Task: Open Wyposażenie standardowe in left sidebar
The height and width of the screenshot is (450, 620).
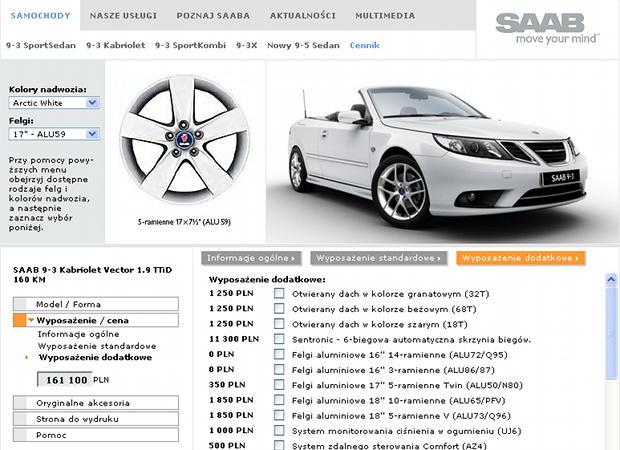Action: click(97, 346)
